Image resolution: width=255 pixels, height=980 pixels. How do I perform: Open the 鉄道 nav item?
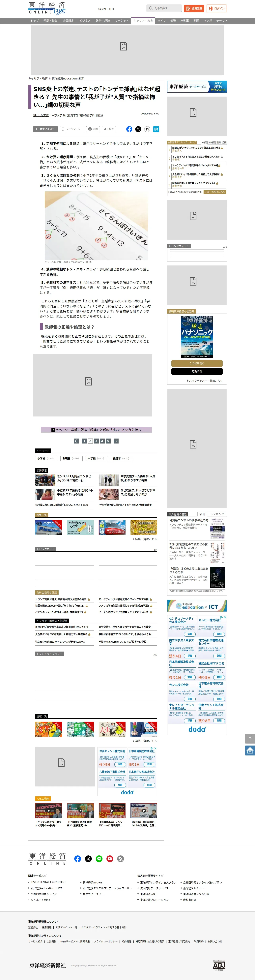(x=173, y=21)
